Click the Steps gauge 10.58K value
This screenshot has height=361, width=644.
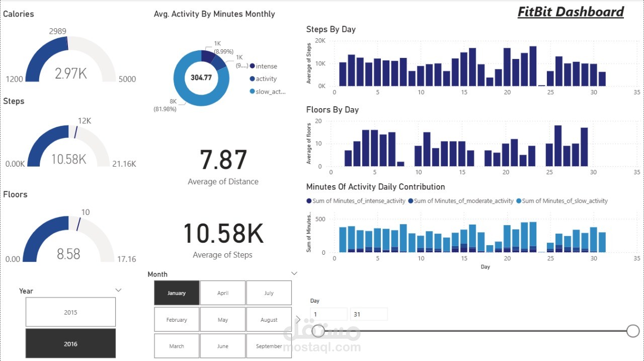69,159
